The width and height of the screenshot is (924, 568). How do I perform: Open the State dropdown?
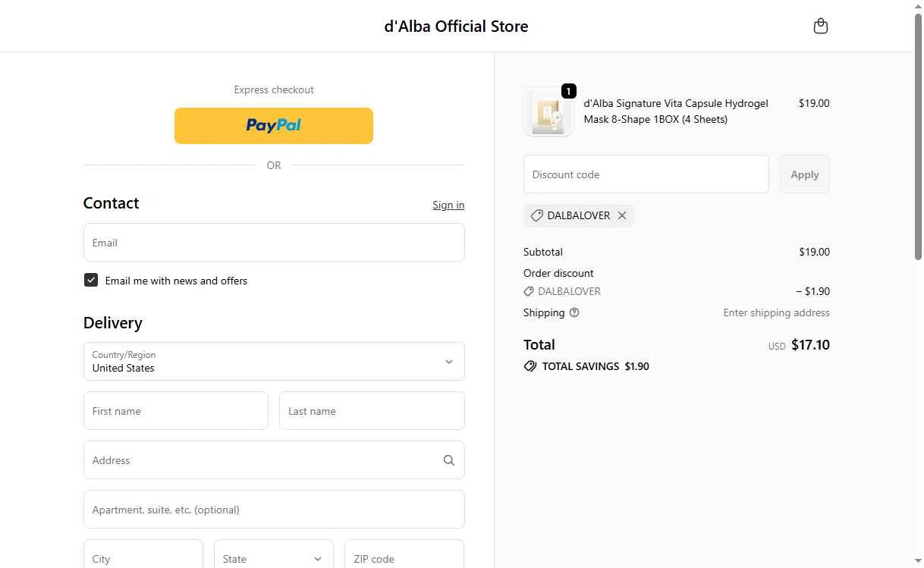274,558
